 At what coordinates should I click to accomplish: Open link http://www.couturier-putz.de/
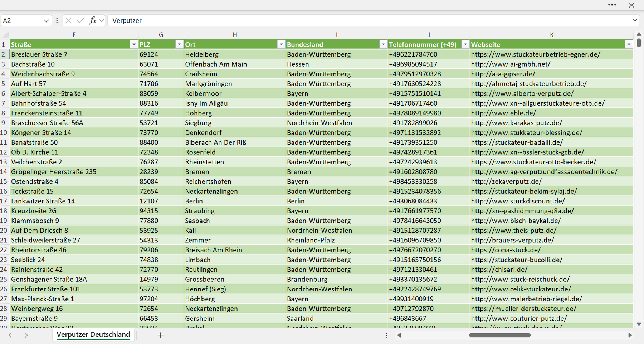coord(519,319)
